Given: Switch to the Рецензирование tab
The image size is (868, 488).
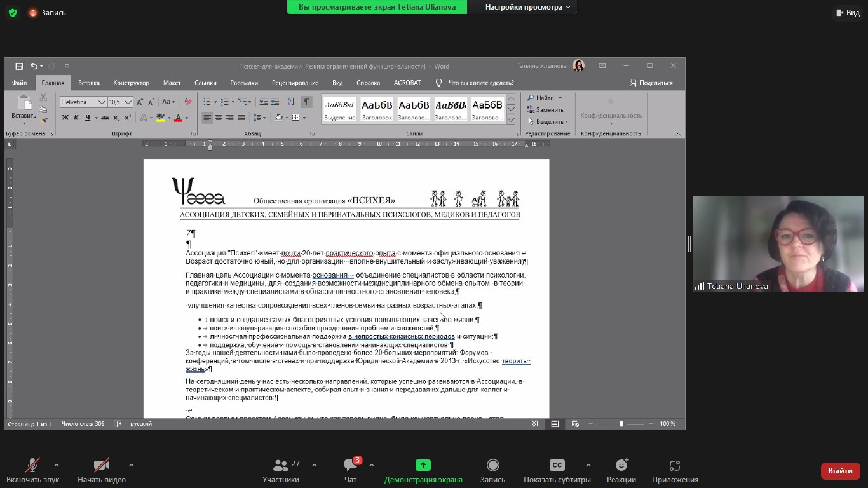Looking at the screenshot, I should click(295, 83).
